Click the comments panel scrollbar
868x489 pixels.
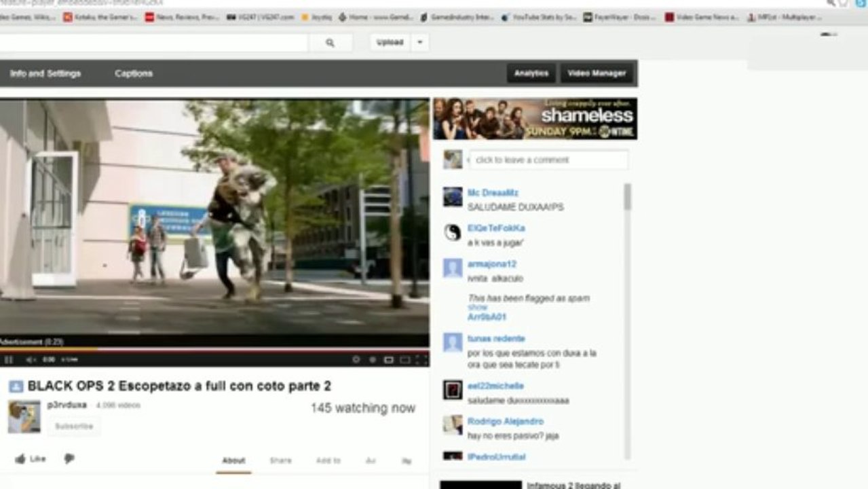pyautogui.click(x=628, y=197)
